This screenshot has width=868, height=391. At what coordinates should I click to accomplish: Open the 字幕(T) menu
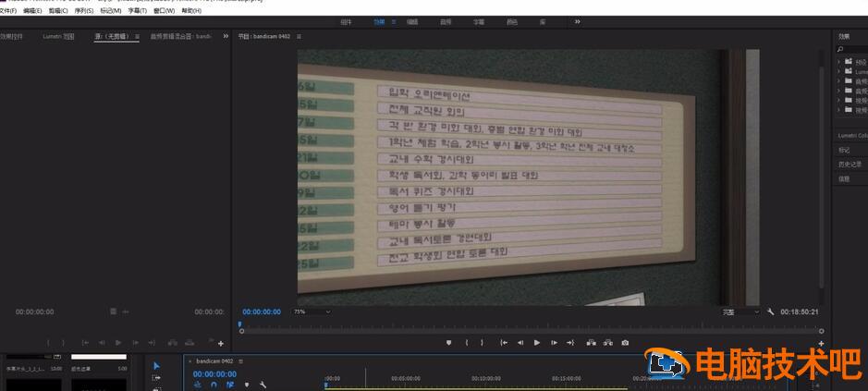[138, 10]
